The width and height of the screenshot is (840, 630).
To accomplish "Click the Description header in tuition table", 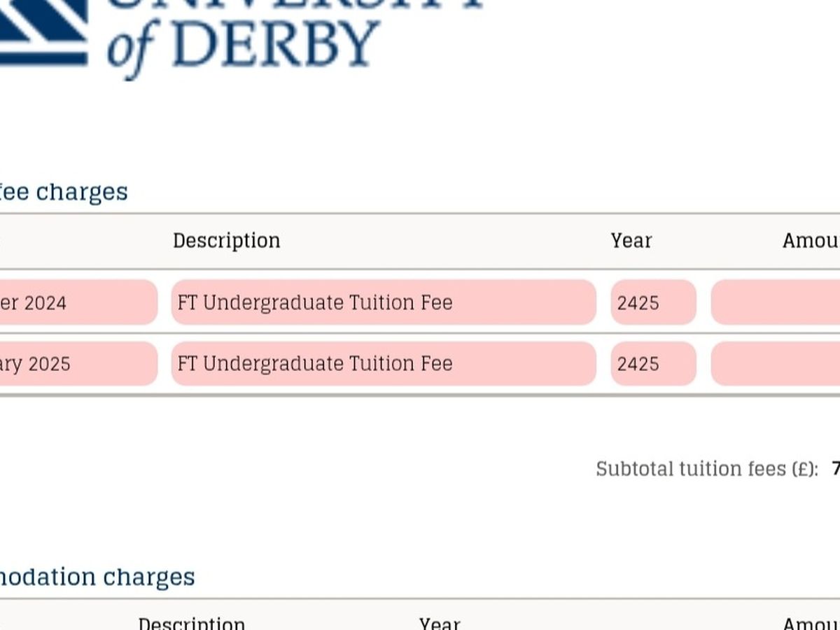I will (x=226, y=241).
